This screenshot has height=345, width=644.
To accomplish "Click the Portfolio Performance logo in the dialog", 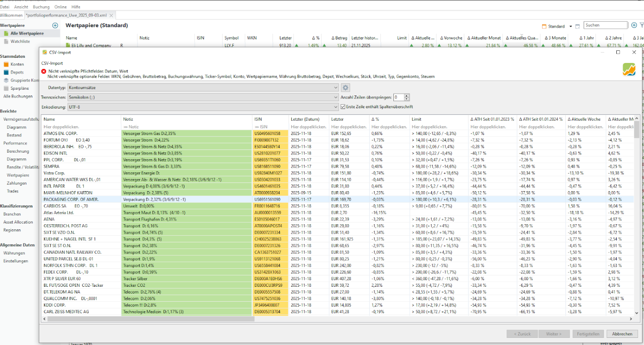I will 629,70.
